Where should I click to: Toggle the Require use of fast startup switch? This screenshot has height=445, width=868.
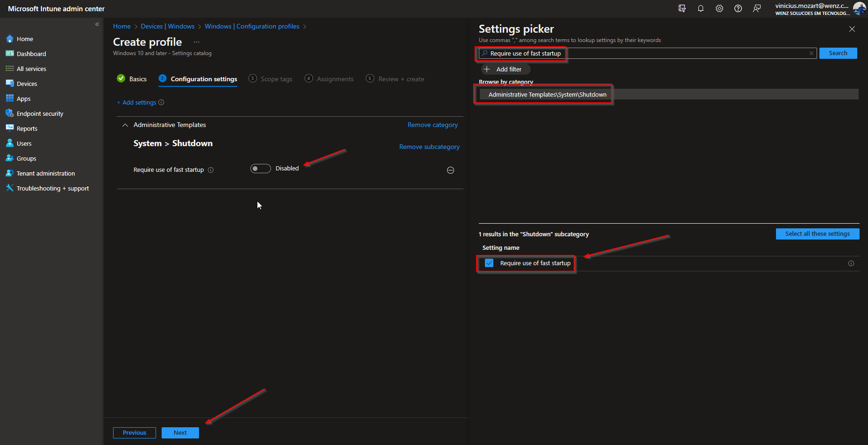[x=261, y=169]
